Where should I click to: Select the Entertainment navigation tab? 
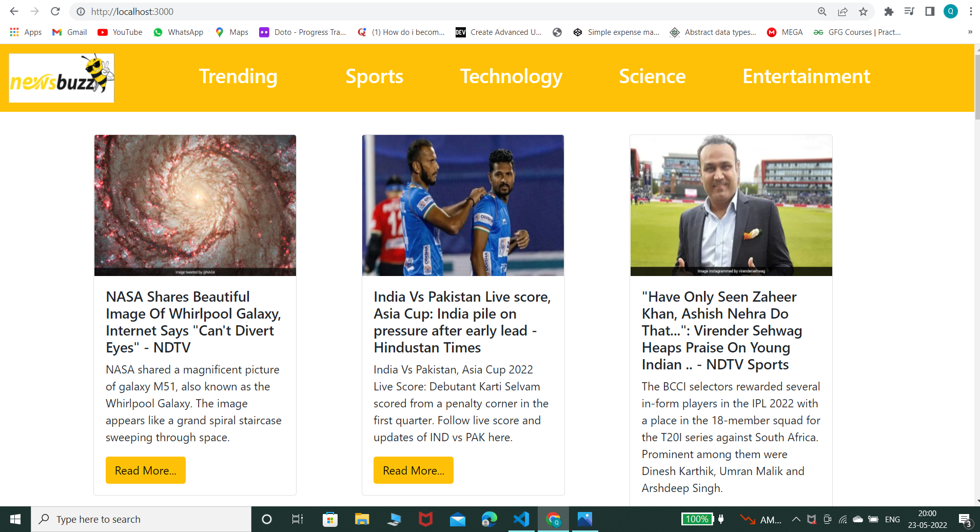click(806, 76)
